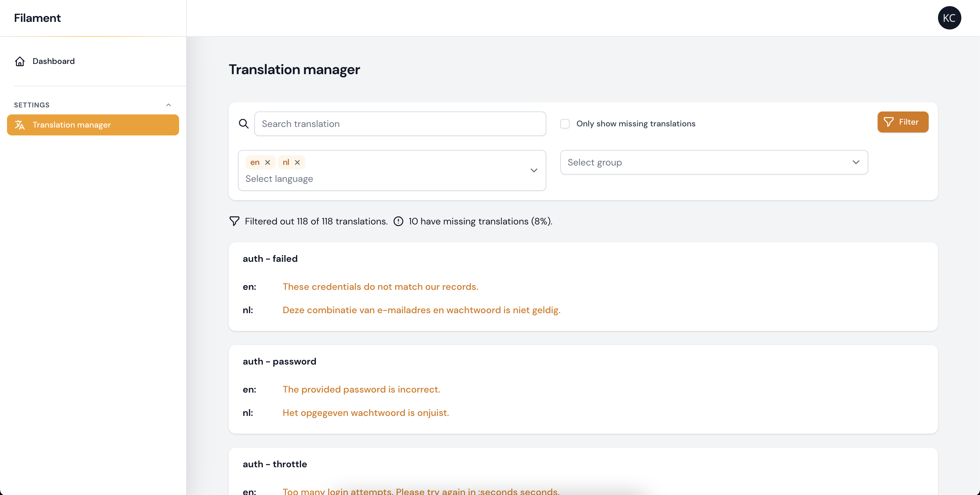Click the missing translations warning icon
Viewport: 980px width, 495px height.
398,221
